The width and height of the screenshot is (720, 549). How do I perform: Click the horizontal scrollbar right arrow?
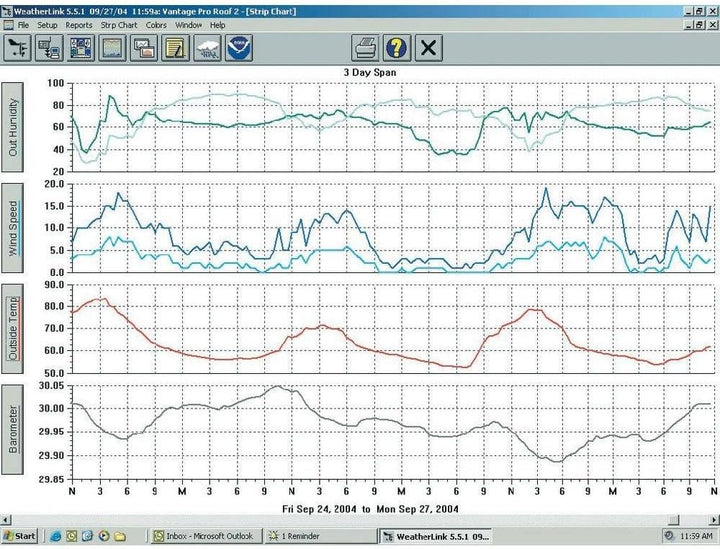coord(714,520)
